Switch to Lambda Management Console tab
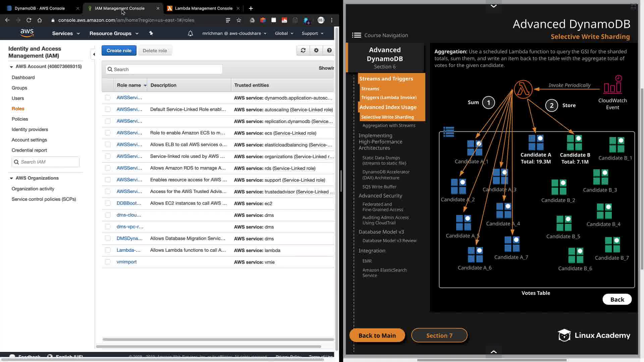 203,8
